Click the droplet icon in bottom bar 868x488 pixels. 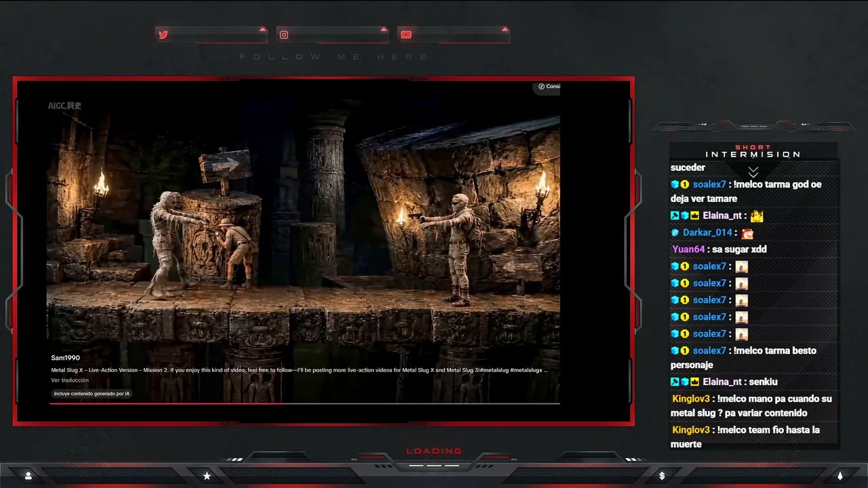(x=840, y=476)
